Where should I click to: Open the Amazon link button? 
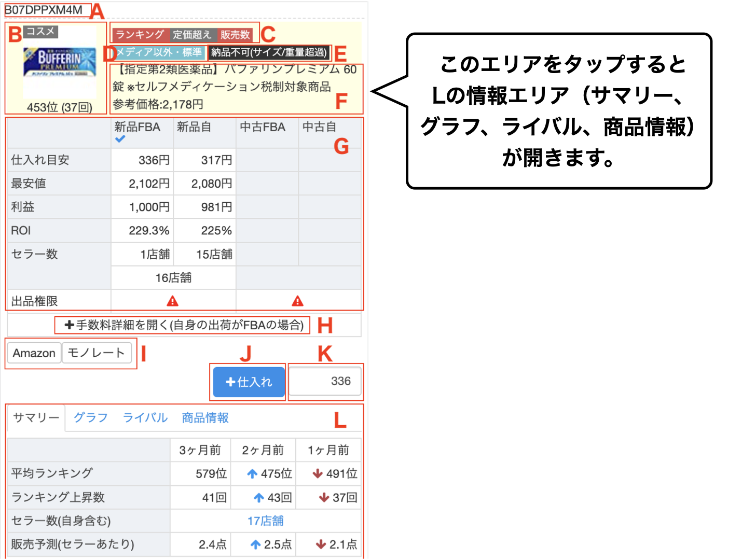click(x=34, y=353)
